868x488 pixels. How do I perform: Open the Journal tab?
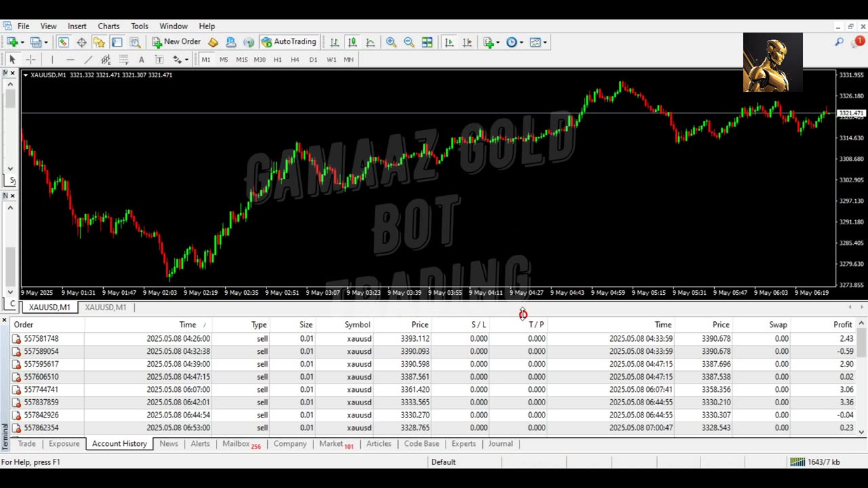tap(500, 444)
